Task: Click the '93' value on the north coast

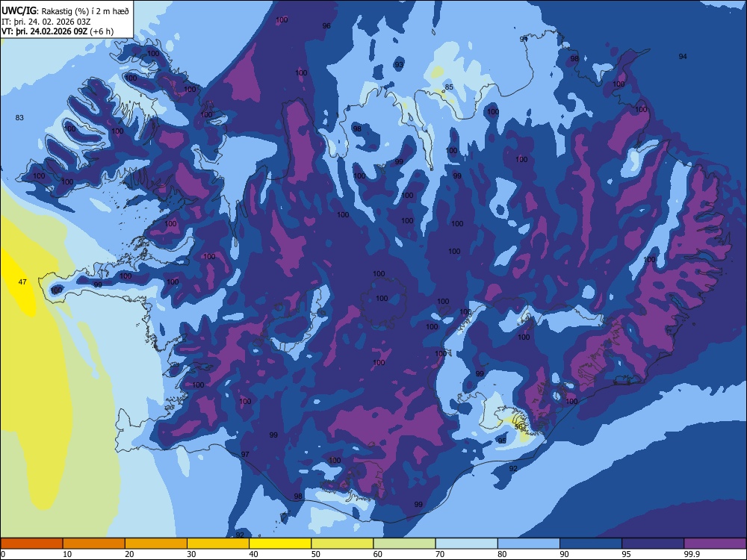Action: 399,64
